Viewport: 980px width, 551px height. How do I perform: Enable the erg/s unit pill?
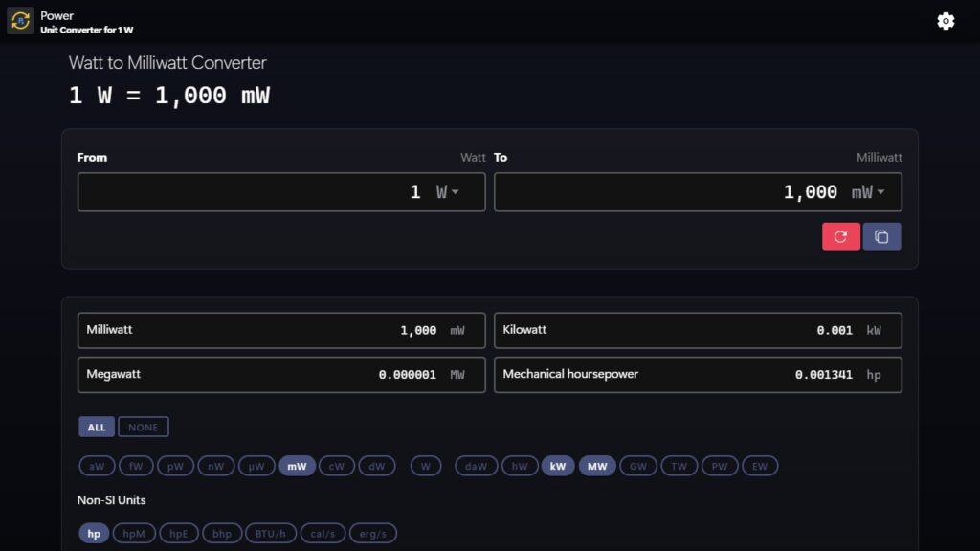coord(373,533)
